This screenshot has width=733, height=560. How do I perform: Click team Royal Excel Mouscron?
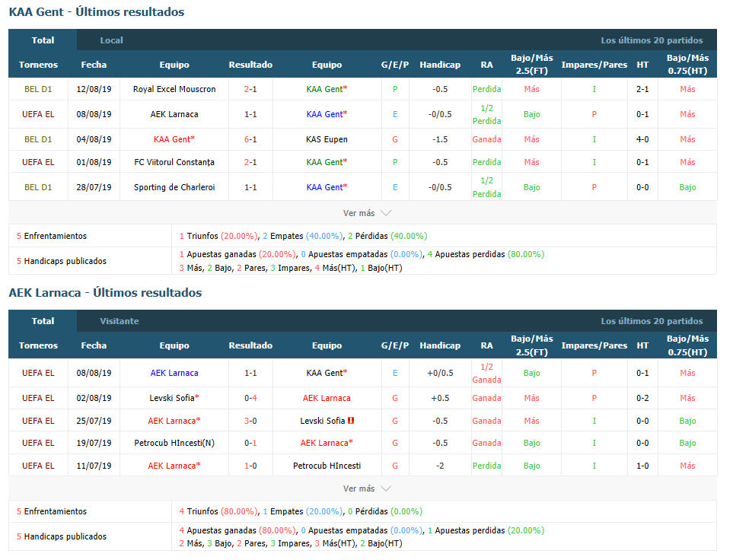(x=174, y=89)
